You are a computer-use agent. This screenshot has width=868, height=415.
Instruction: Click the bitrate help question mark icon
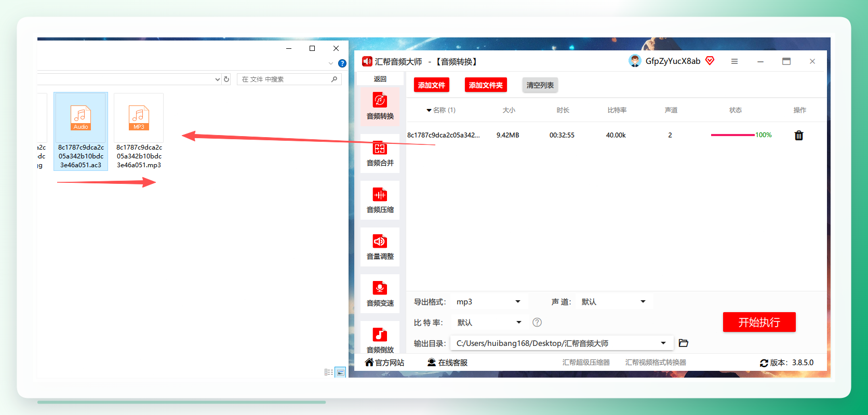pos(537,323)
